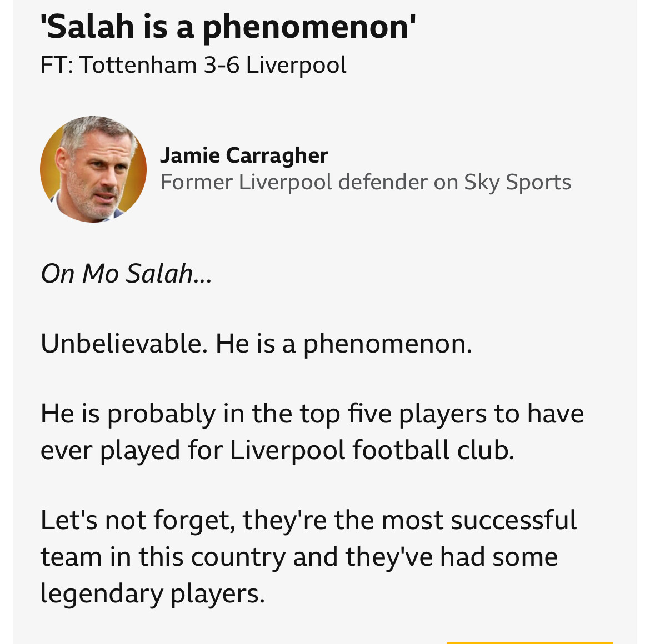
Task: Click the 'Unbelievable. He is a phenomenon.' sentence
Action: (256, 344)
